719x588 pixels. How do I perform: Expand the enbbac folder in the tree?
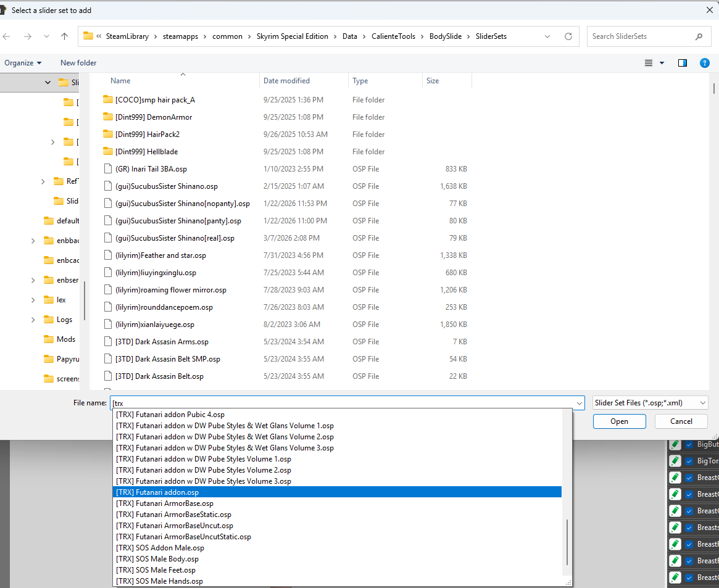click(33, 241)
